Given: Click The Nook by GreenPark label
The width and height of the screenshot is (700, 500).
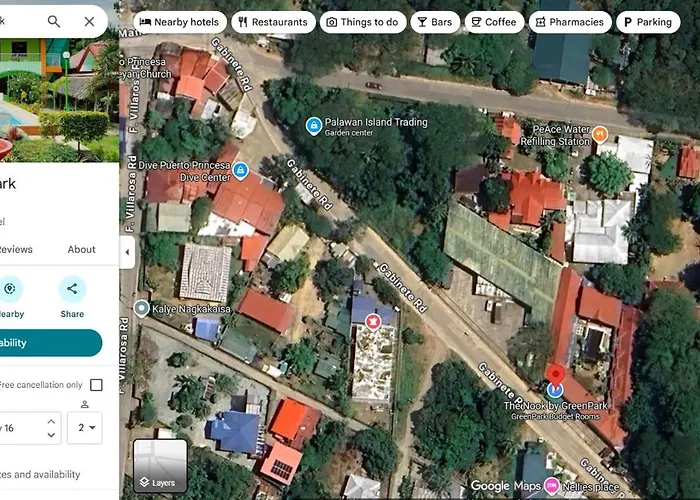Looking at the screenshot, I should tap(555, 406).
